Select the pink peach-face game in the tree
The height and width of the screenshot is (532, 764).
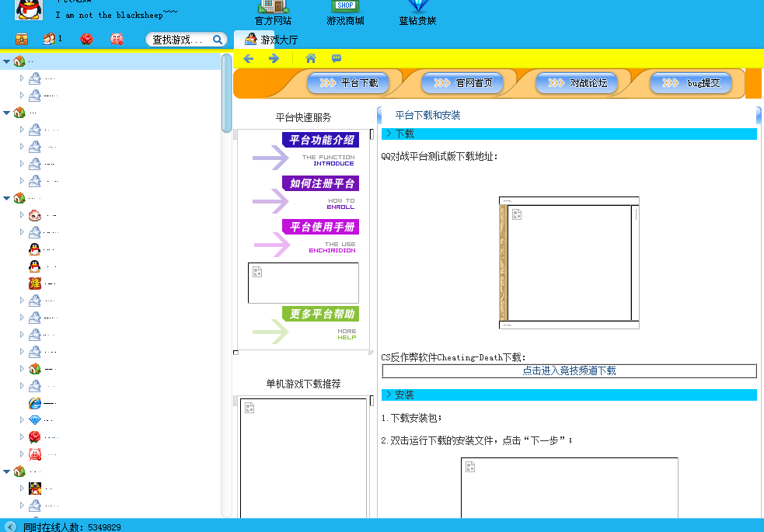[35, 215]
